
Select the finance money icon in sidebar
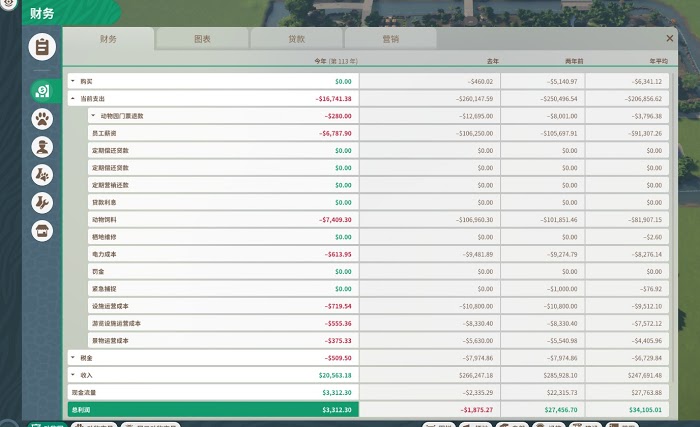tap(42, 91)
